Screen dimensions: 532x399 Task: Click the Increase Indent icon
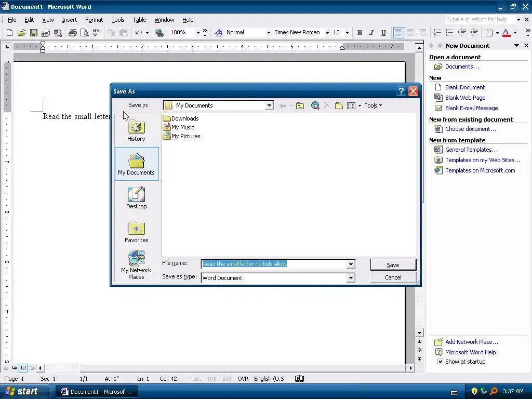474,33
